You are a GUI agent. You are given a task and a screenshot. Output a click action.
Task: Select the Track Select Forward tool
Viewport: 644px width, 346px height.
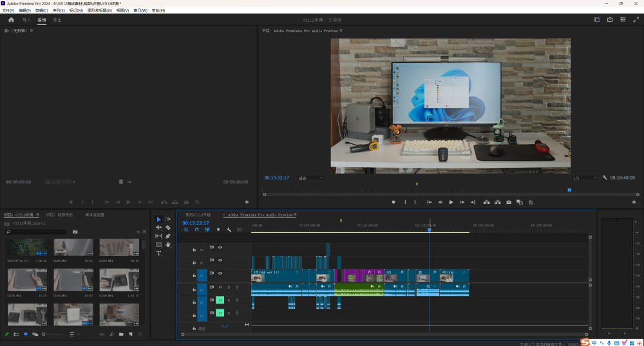[x=167, y=219]
